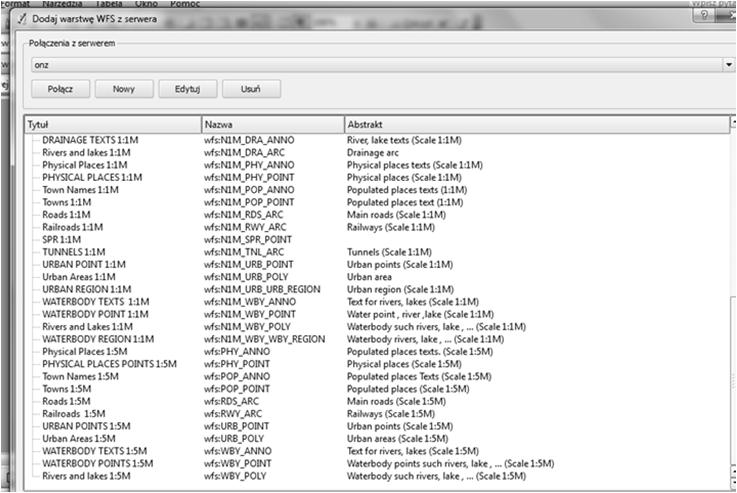The width and height of the screenshot is (737, 493).
Task: Click the Edytuj connection button
Action: tap(188, 89)
